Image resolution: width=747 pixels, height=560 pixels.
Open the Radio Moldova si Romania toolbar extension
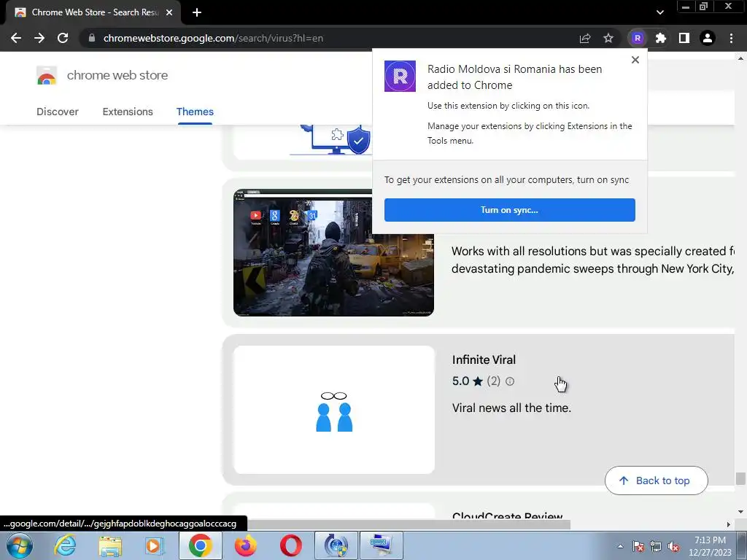point(638,38)
